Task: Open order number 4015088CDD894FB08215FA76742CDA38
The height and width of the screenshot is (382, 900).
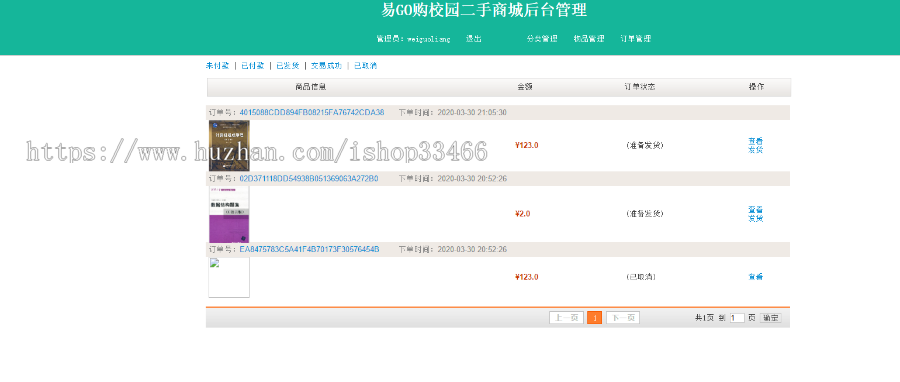Action: click(x=312, y=112)
